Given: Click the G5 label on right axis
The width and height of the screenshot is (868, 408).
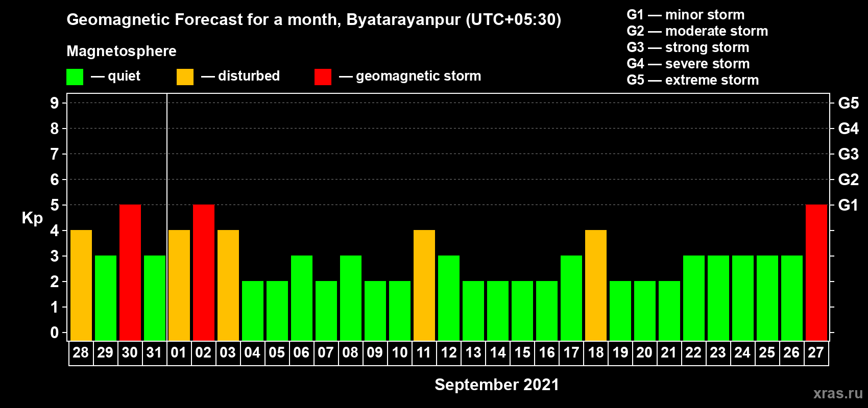Looking at the screenshot, I should 849,103.
